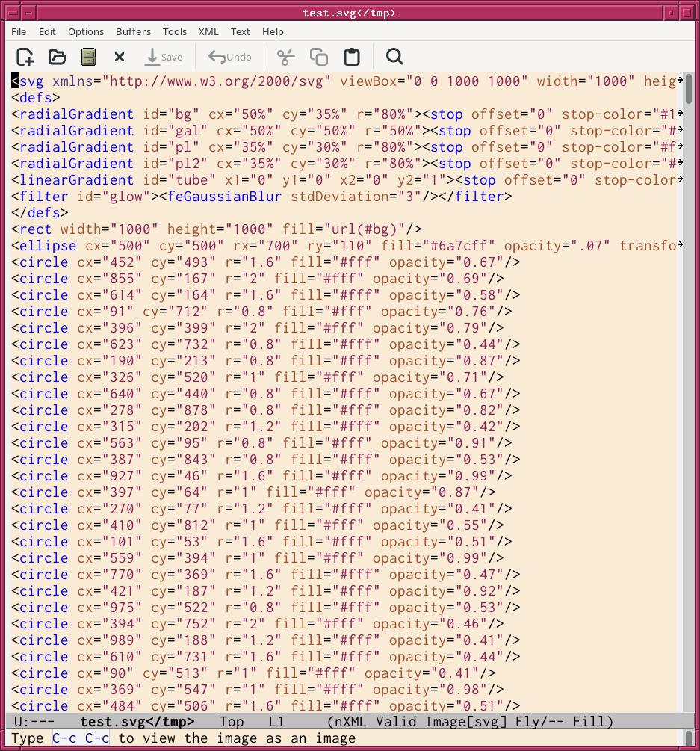The height and width of the screenshot is (751, 700).
Task: Open the Text menu
Action: (x=240, y=31)
